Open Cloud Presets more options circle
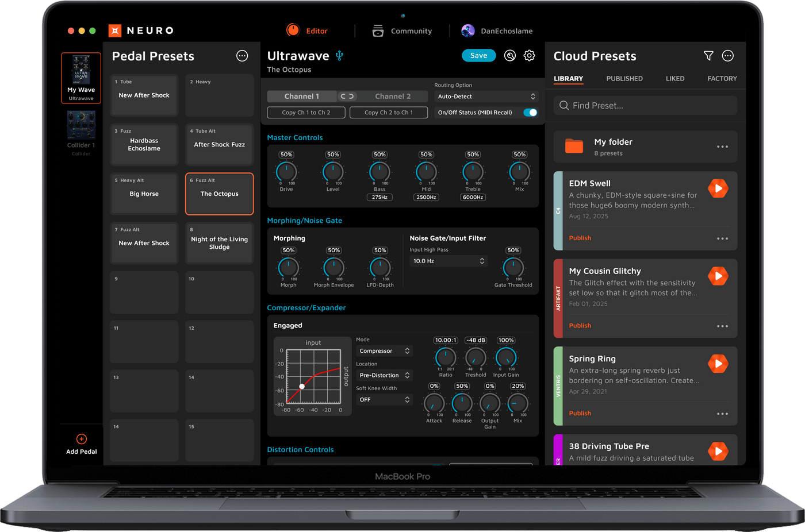 coord(728,56)
